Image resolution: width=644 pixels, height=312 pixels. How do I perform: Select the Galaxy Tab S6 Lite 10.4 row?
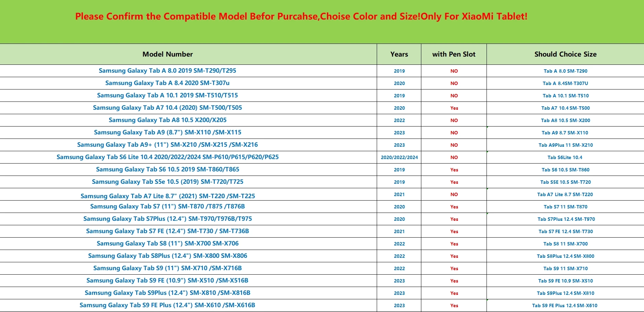pyautogui.click(x=167, y=157)
